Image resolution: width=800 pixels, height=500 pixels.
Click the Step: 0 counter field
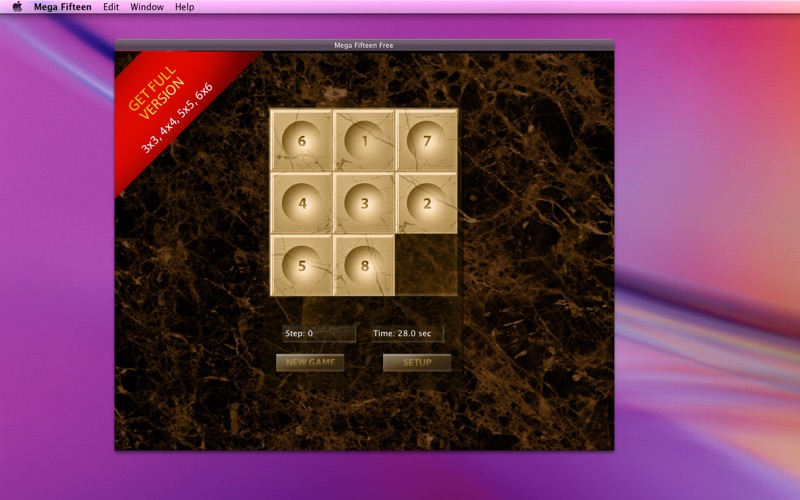pyautogui.click(x=319, y=333)
